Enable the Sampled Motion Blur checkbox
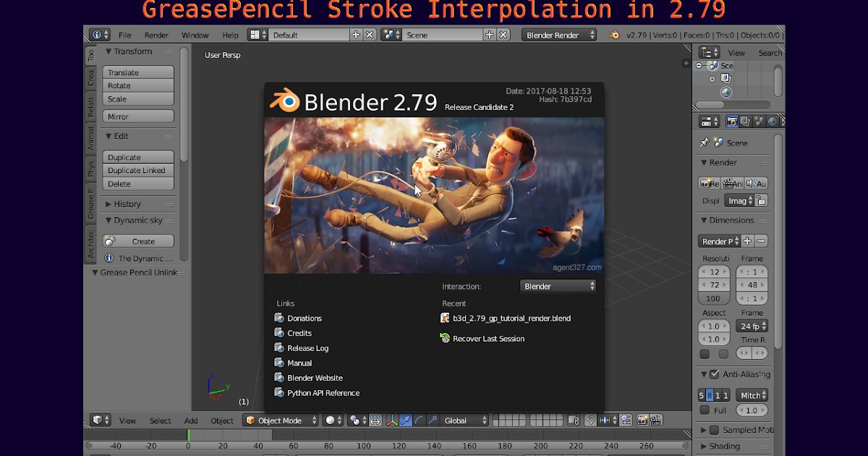The width and height of the screenshot is (868, 456). point(714,430)
